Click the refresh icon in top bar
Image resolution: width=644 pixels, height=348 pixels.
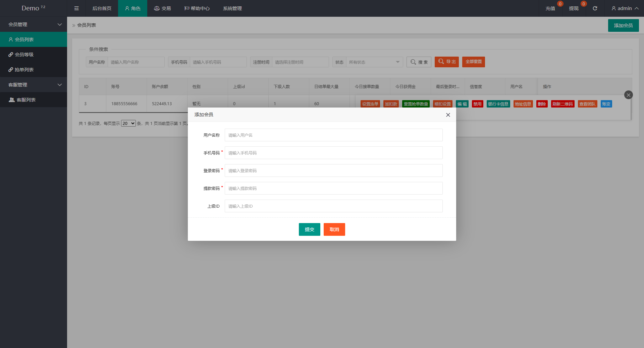(595, 8)
